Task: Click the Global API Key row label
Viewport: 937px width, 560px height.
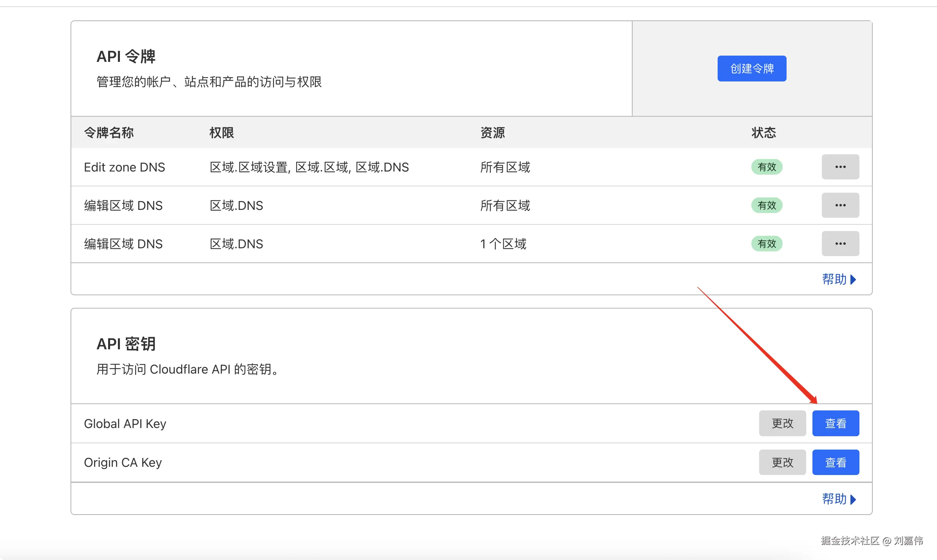Action: click(125, 424)
